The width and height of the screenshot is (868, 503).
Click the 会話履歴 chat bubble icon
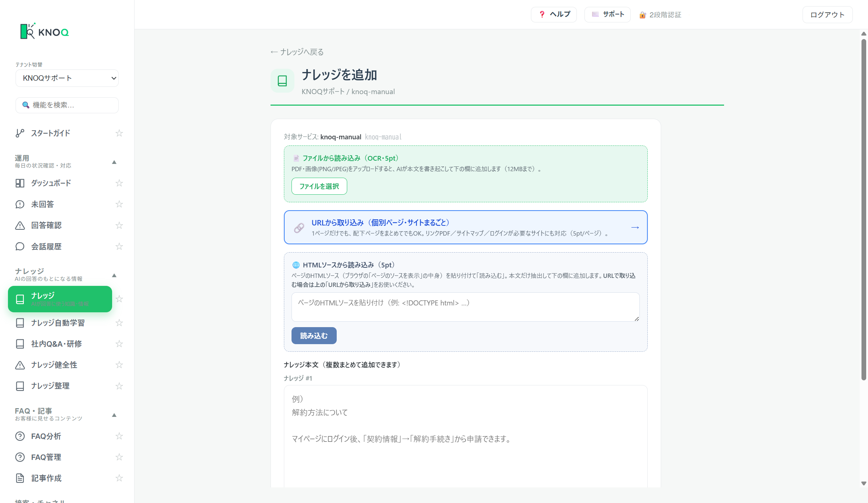(x=20, y=246)
